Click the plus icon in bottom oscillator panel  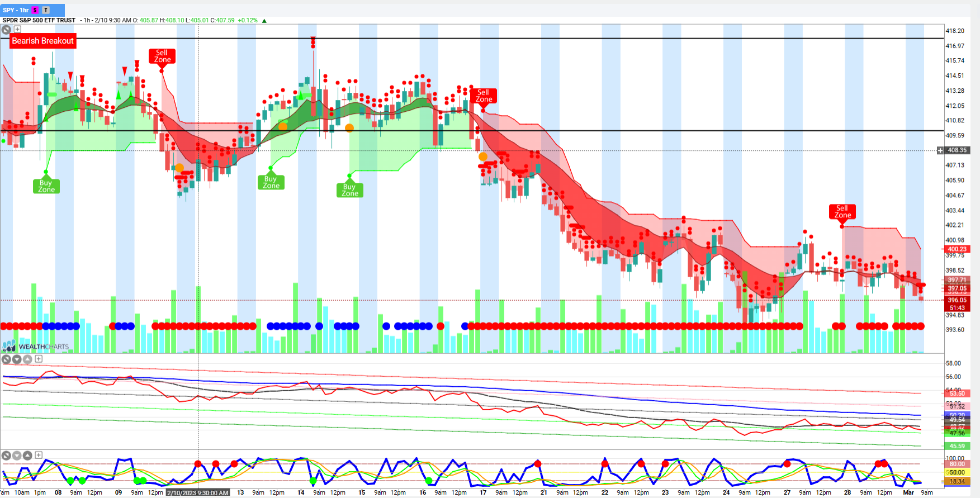39,455
